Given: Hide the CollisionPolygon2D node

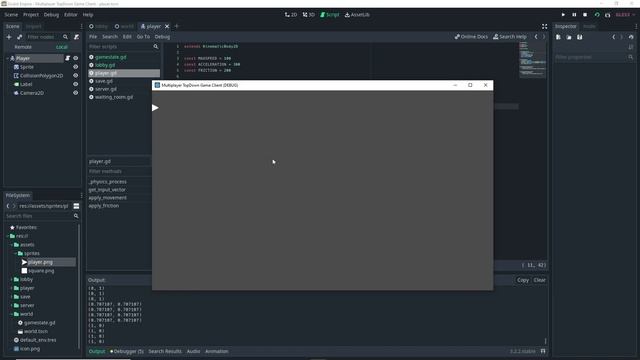Looking at the screenshot, I should point(76,76).
